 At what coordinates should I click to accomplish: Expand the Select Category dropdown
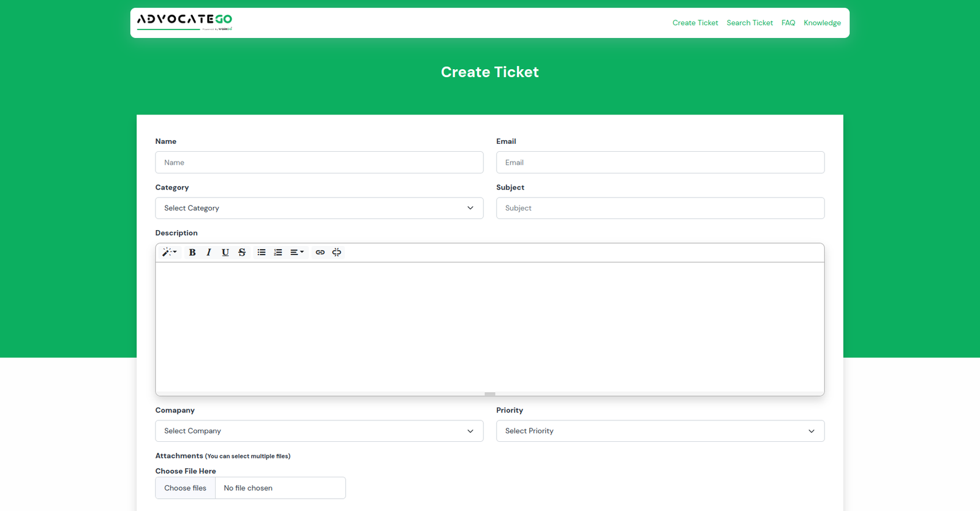click(319, 208)
